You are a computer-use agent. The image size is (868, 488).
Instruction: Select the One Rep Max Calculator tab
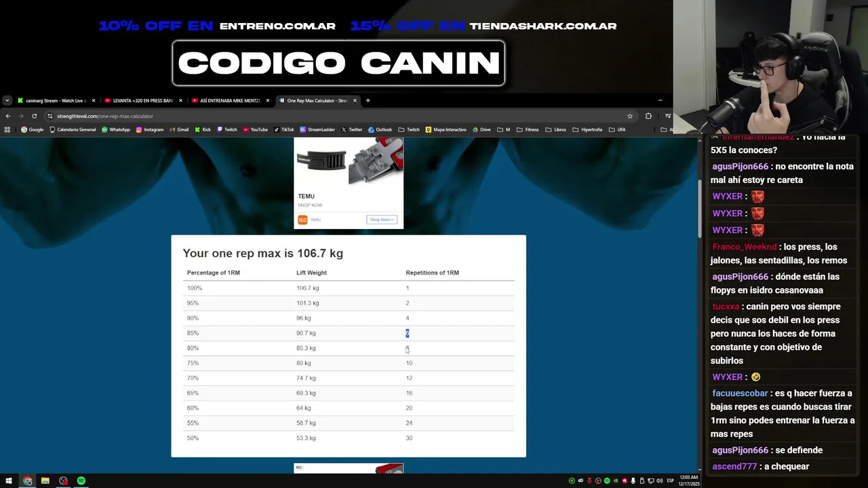pyautogui.click(x=316, y=100)
